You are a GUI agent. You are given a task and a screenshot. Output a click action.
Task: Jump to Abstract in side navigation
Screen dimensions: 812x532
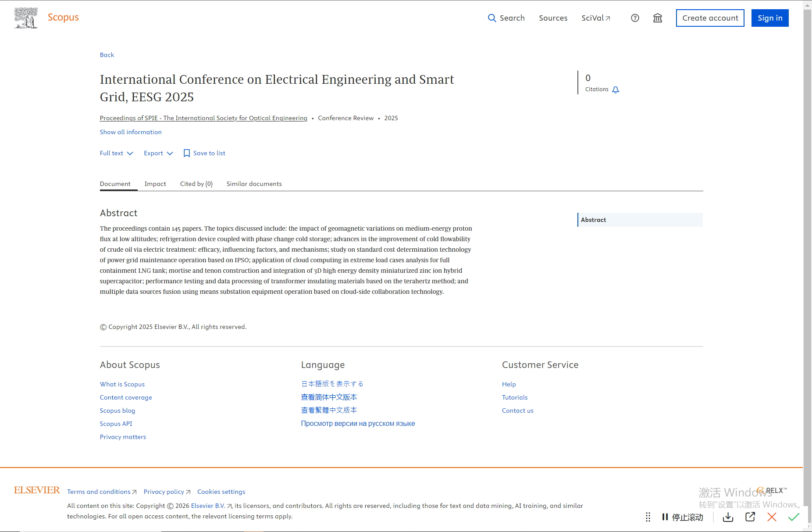(593, 220)
